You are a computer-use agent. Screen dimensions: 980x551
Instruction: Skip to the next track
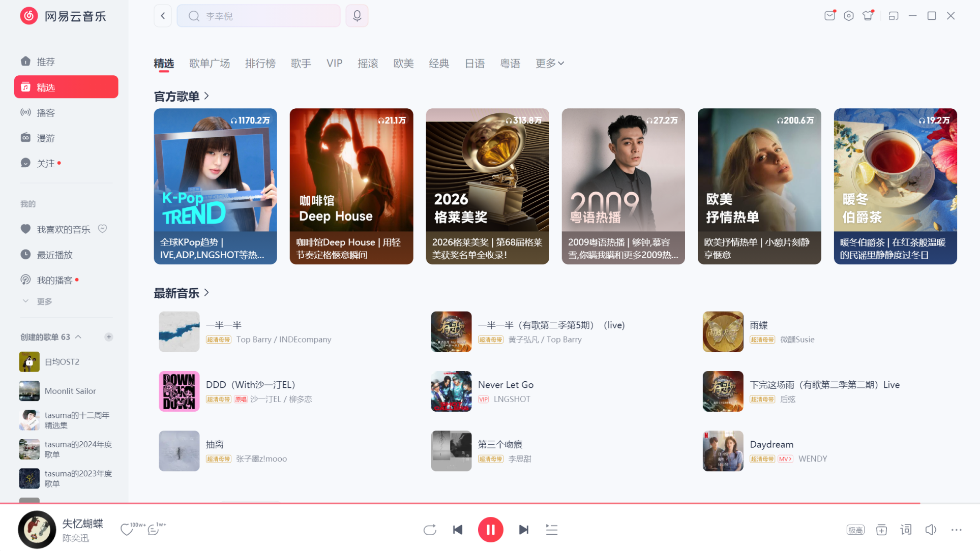point(523,530)
